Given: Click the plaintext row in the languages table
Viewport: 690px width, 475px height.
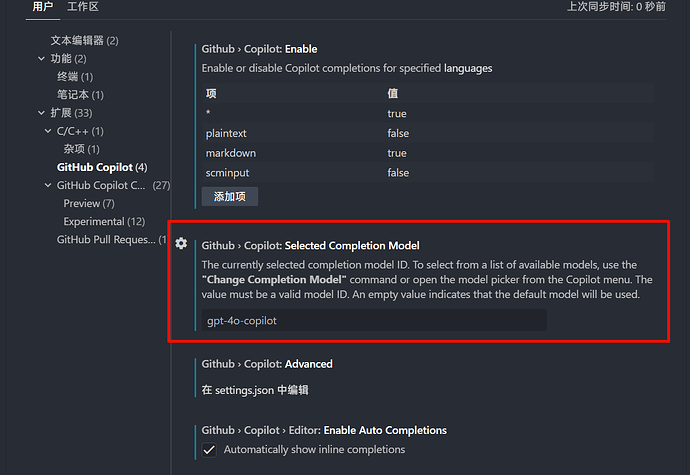Looking at the screenshot, I should 427,133.
